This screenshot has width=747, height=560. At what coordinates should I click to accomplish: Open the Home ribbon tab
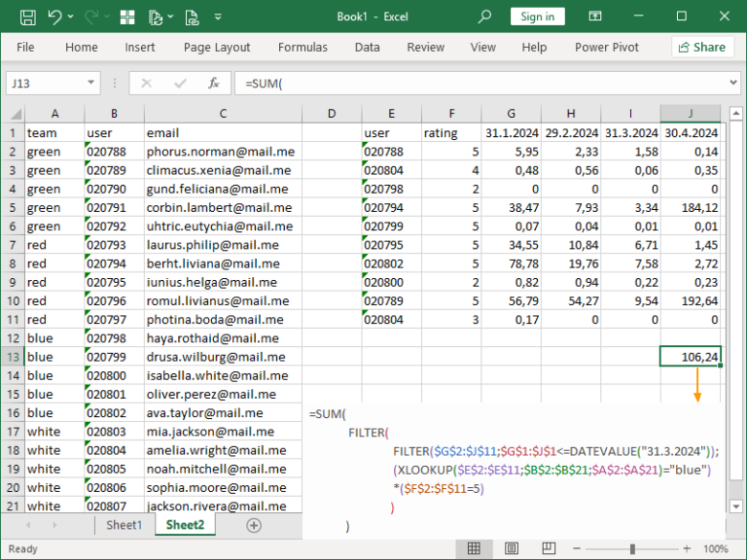(x=82, y=47)
